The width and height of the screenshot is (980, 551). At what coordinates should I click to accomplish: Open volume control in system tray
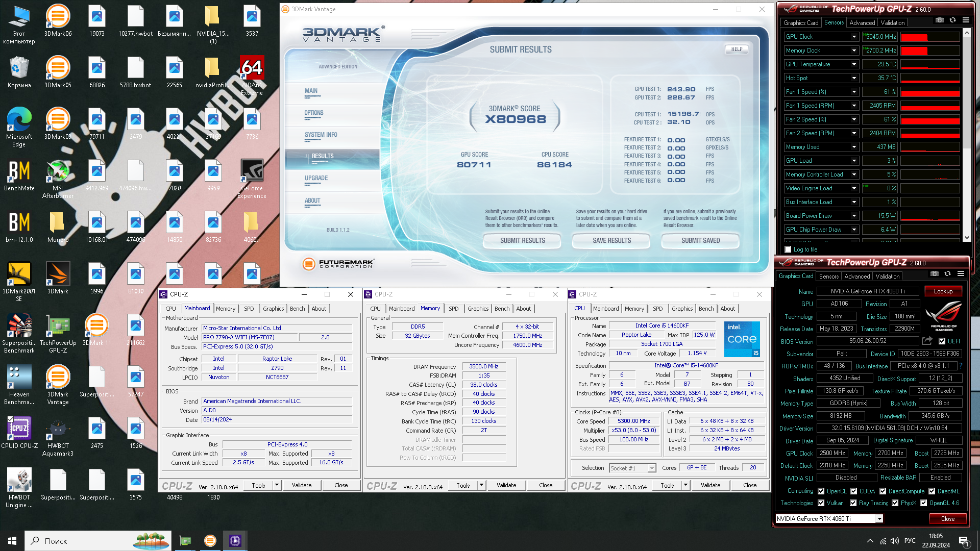click(x=895, y=541)
